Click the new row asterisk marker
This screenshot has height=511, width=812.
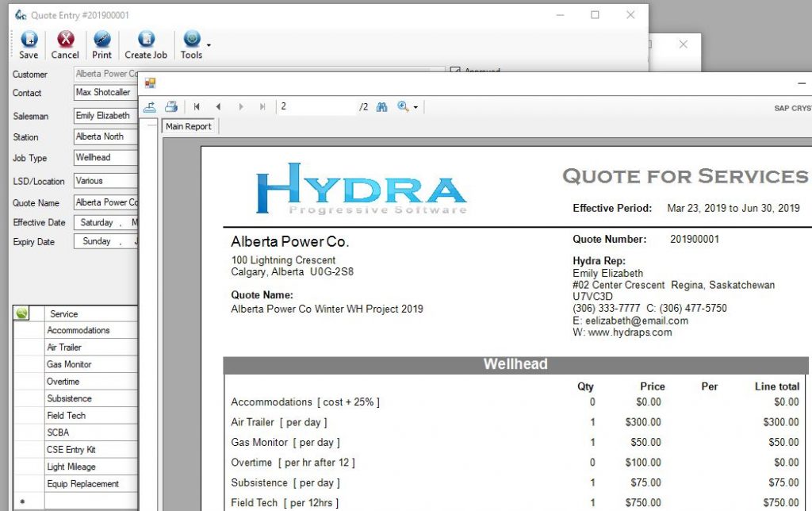[x=21, y=501]
